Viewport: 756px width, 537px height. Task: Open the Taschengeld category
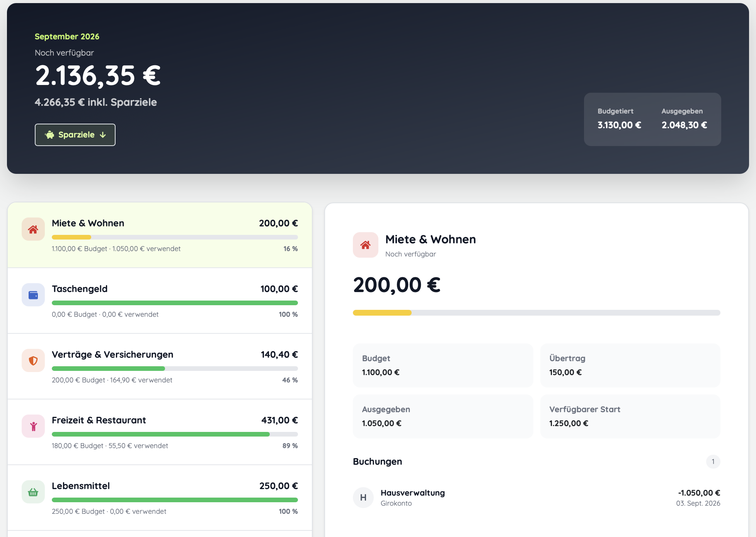tap(160, 301)
